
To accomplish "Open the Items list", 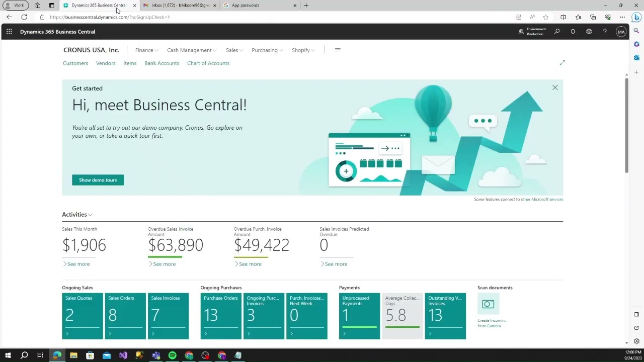I will pos(130,63).
